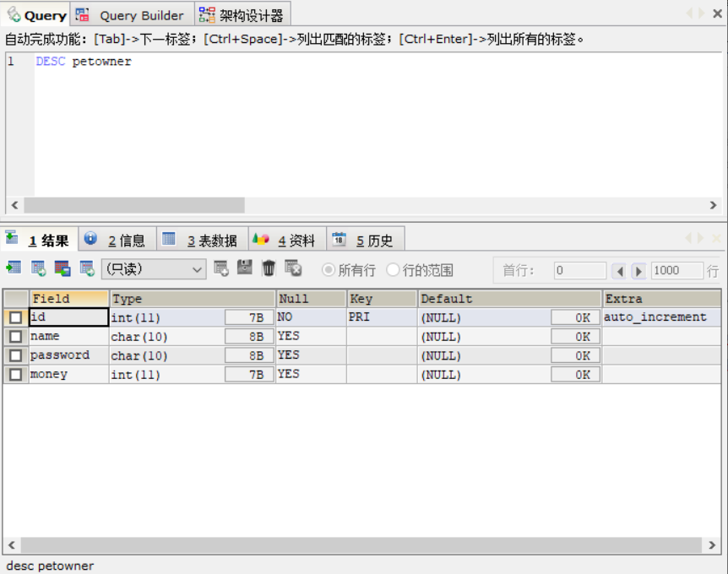Click the save changes floppy icon
Image resolution: width=728 pixels, height=574 pixels.
point(245,268)
